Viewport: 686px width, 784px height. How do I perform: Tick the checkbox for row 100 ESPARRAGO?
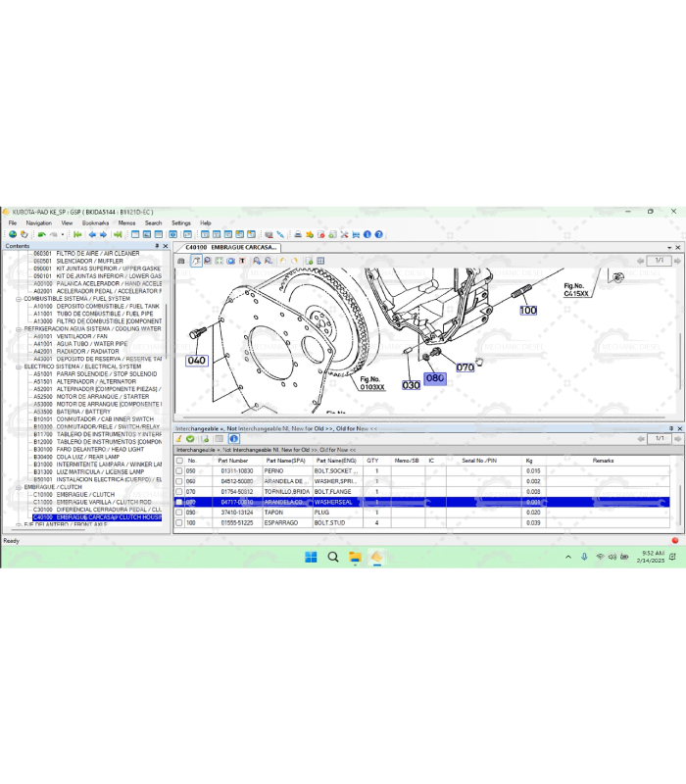pyautogui.click(x=178, y=523)
